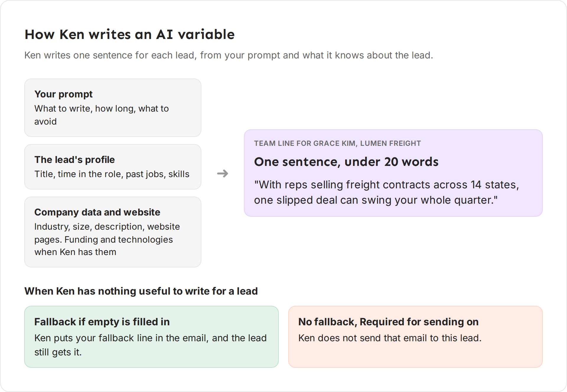The width and height of the screenshot is (567, 392).
Task: Click label 'TEAM LINE FOR GRACE KIM, LUMEN FREIGHT'
Action: (337, 143)
